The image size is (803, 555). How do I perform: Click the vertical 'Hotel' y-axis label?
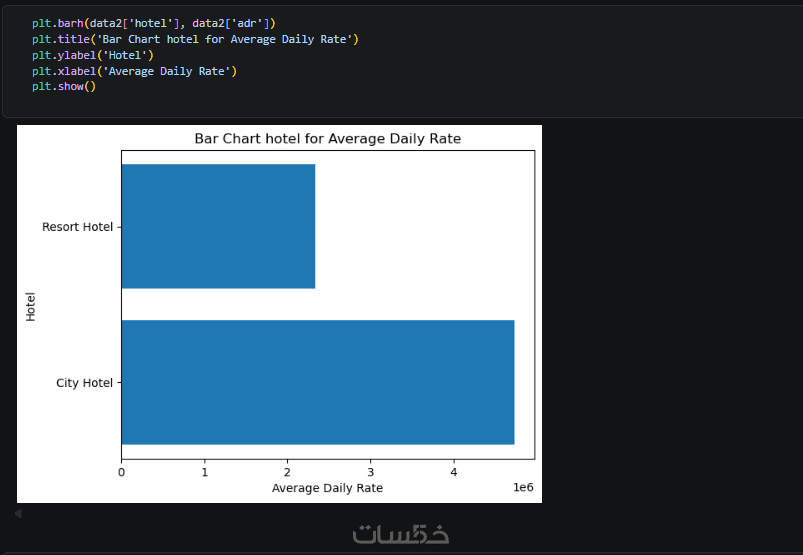30,305
